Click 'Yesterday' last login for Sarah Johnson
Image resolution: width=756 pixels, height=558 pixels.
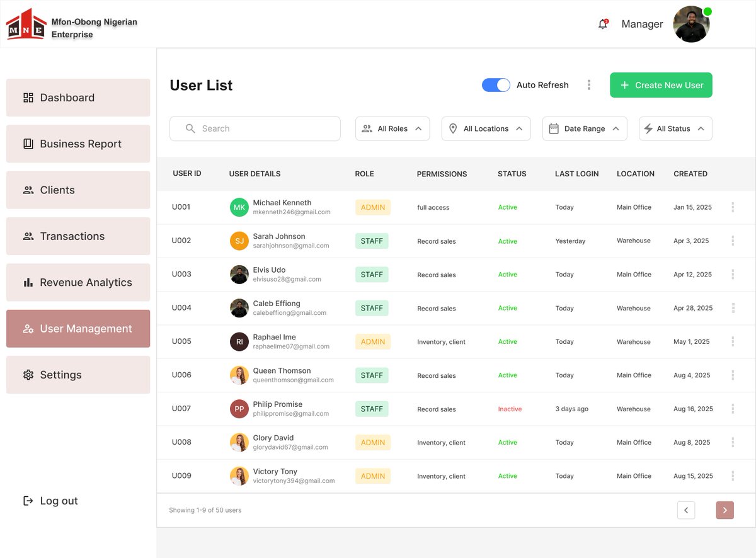coord(570,241)
